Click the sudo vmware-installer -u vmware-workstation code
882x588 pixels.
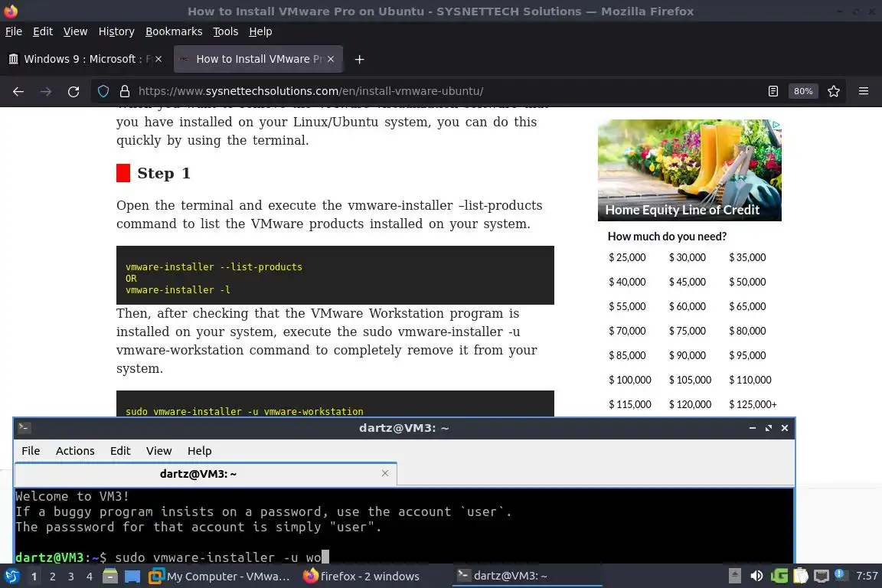pyautogui.click(x=244, y=411)
